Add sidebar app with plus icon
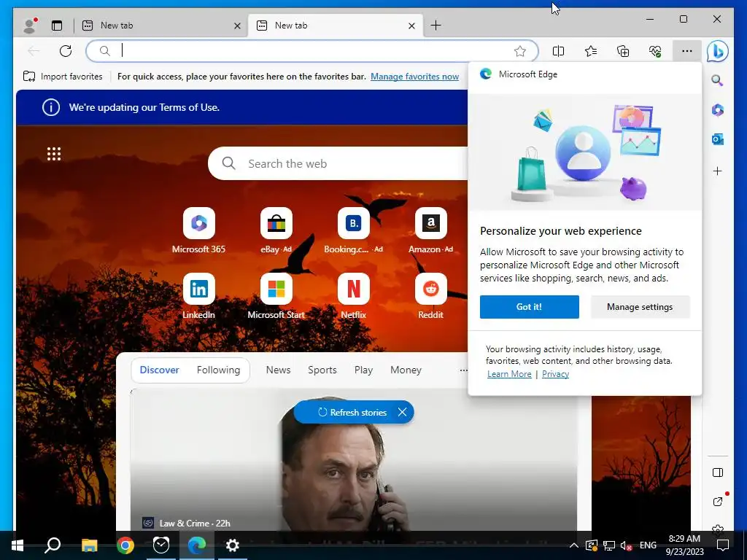Image resolution: width=747 pixels, height=560 pixels. click(x=718, y=171)
